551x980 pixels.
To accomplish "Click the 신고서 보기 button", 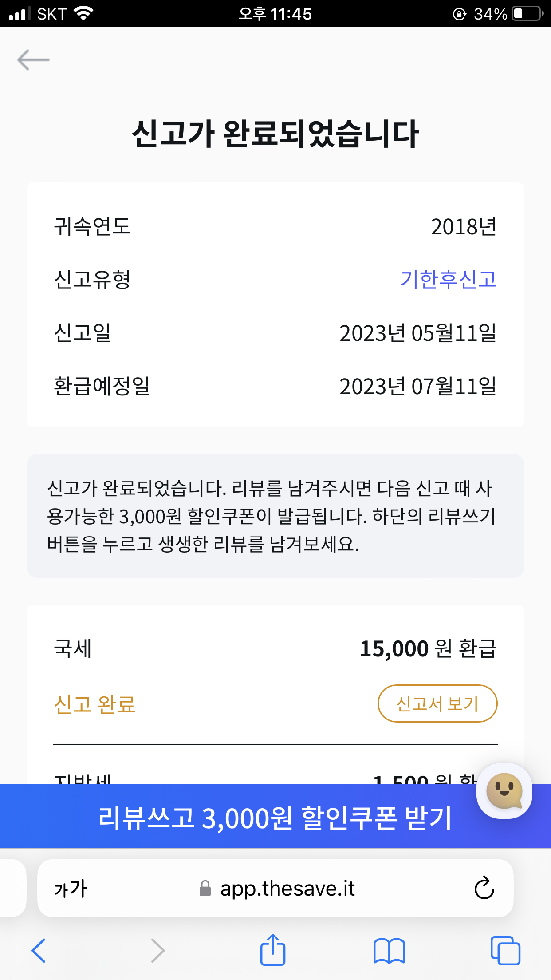I will [437, 703].
